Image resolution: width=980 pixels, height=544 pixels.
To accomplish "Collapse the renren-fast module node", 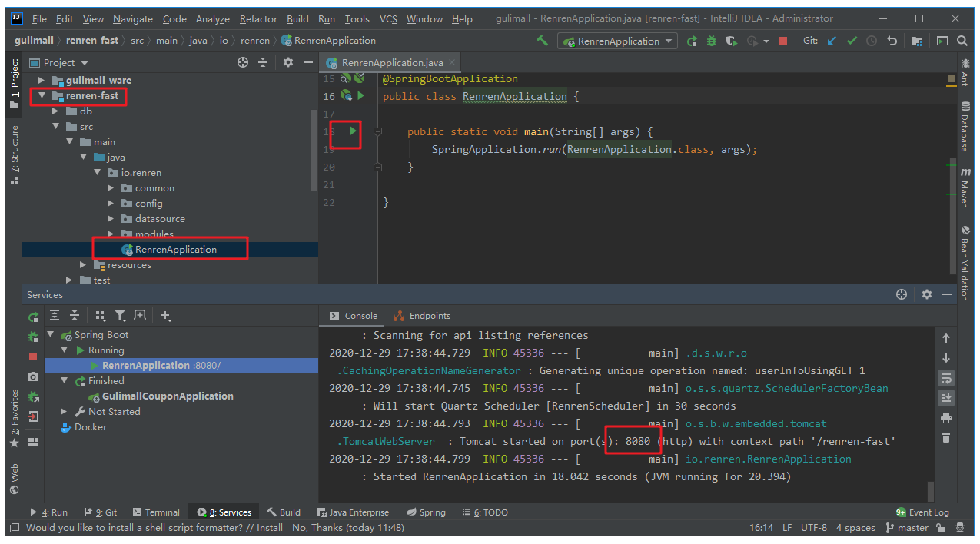I will pos(43,95).
